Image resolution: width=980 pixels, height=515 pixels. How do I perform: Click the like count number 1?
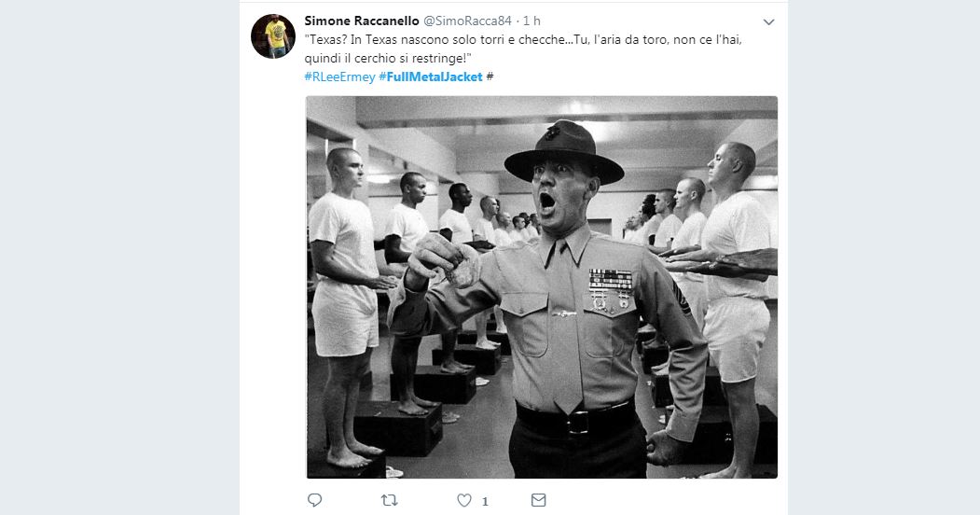point(484,502)
